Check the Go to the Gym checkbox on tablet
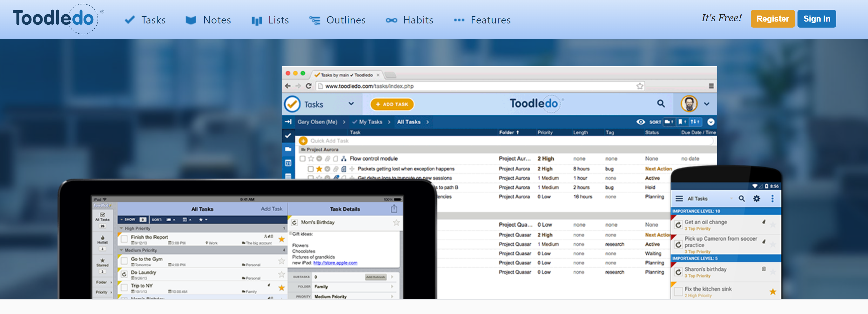 [124, 261]
